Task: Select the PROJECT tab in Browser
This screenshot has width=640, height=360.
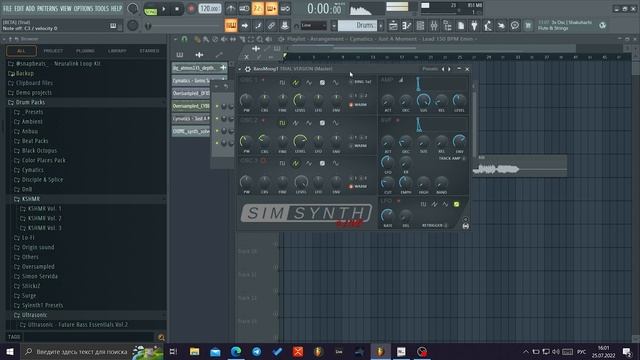Action: click(53, 51)
